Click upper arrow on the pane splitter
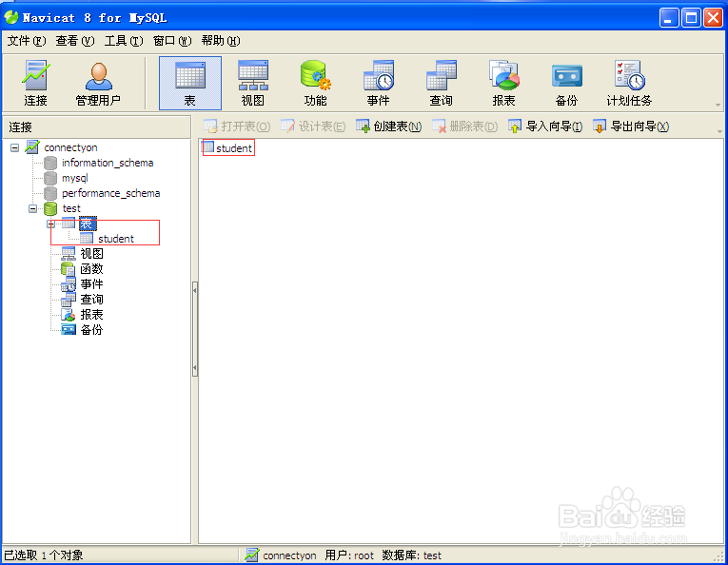This screenshot has width=728, height=565. tap(195, 290)
